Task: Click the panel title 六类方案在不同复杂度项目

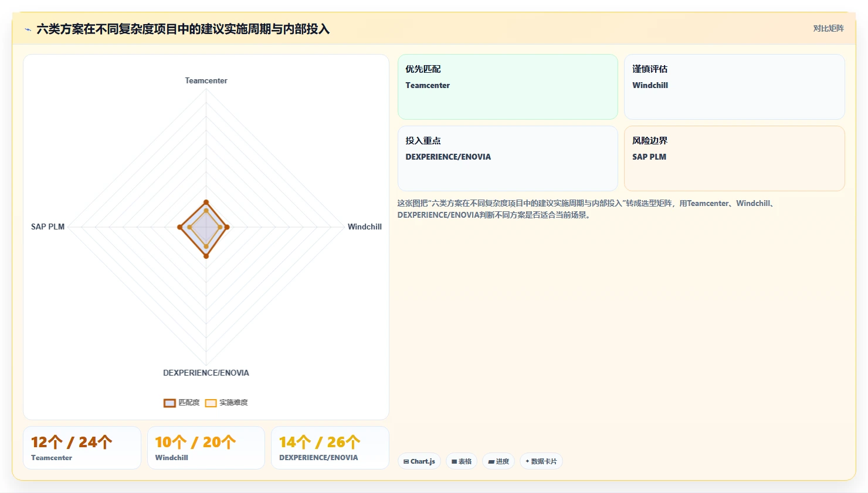Action: point(183,29)
